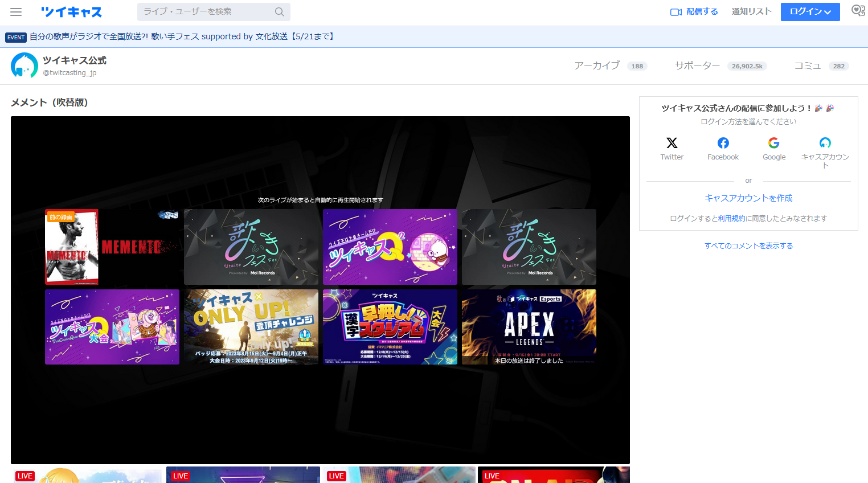This screenshot has height=483, width=868.
Task: Open 通知リスト
Action: click(x=751, y=11)
